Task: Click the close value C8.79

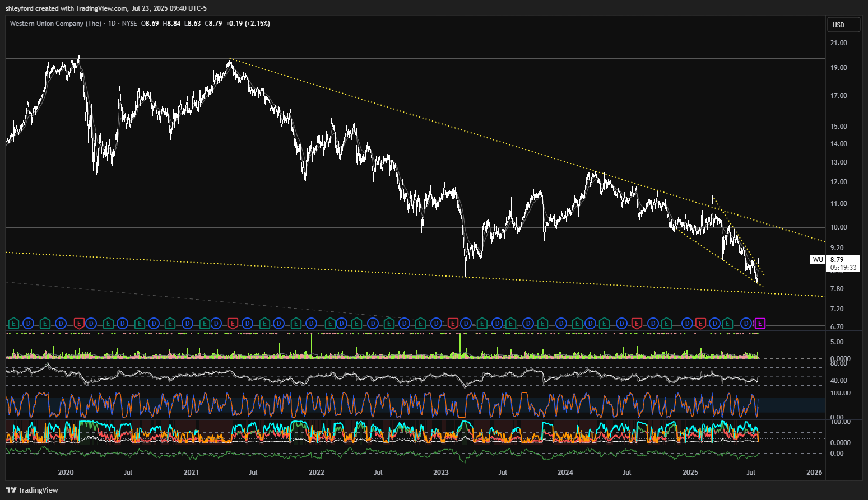Action: click(213, 24)
